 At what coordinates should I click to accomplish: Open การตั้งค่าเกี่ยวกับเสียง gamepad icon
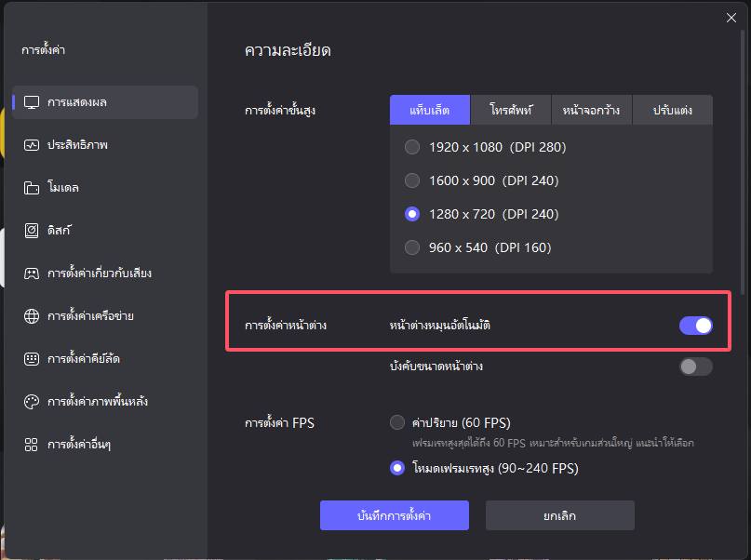click(32, 273)
